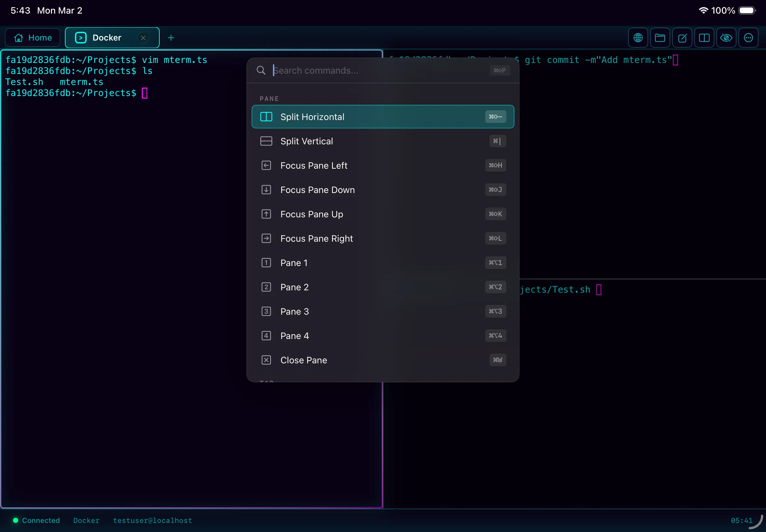Add a new tab with plus
Viewport: 766px width, 532px height.
171,38
